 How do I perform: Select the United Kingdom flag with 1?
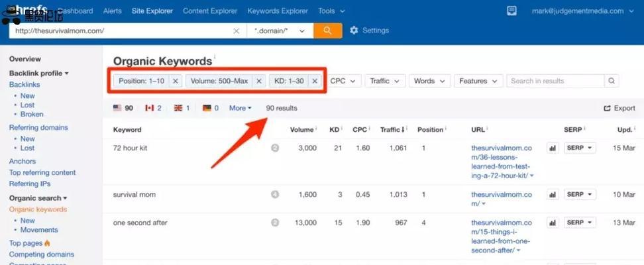coord(182,108)
